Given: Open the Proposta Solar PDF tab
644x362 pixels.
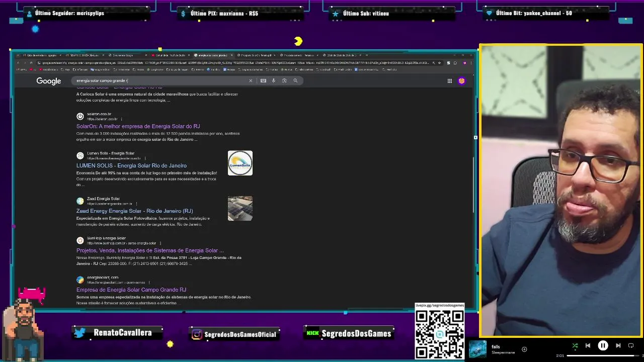Looking at the screenshot, I should tap(256, 55).
